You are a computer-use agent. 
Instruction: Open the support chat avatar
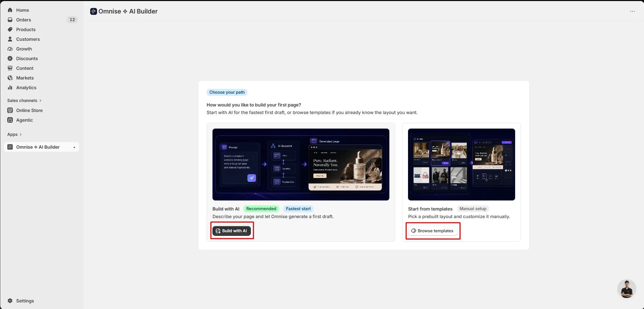click(x=626, y=289)
